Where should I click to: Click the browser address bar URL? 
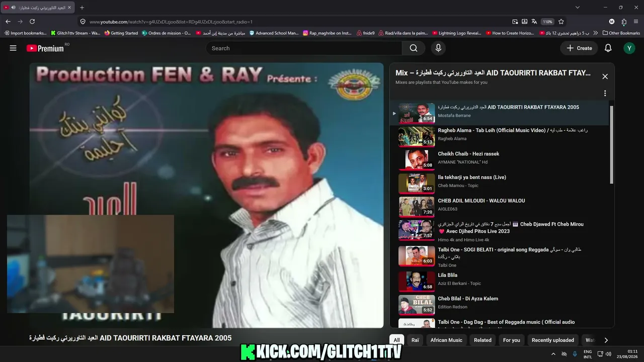pyautogui.click(x=171, y=22)
